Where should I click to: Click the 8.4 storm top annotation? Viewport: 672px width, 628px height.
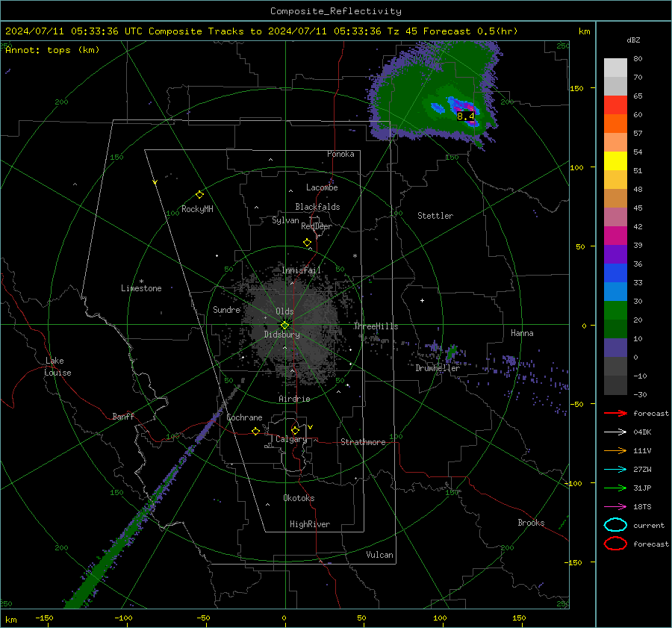tap(465, 116)
